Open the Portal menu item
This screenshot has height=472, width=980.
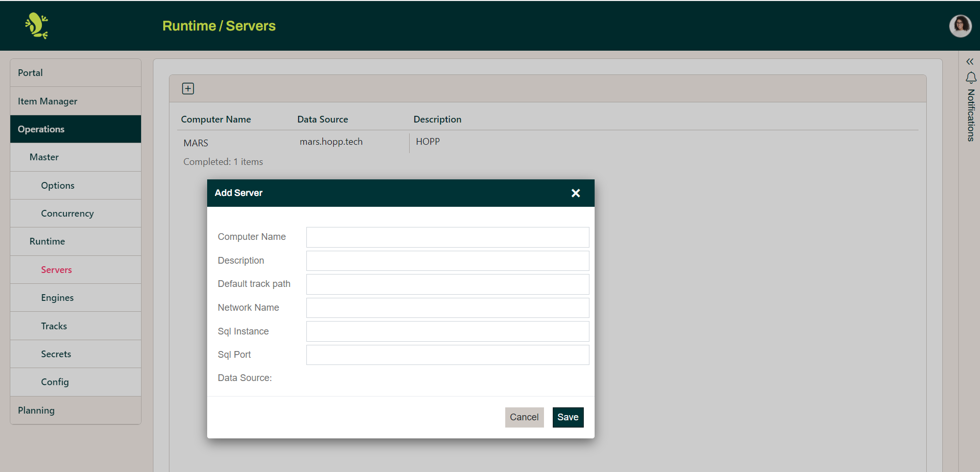click(x=75, y=73)
